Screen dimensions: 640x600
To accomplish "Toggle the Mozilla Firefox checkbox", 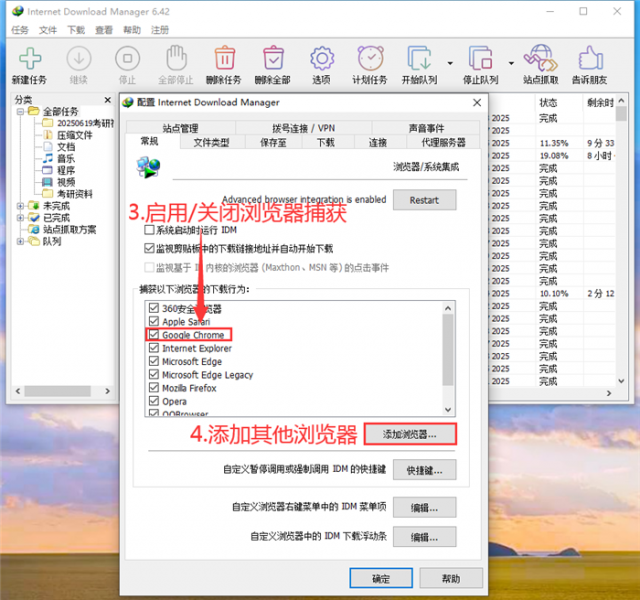I will [x=154, y=388].
